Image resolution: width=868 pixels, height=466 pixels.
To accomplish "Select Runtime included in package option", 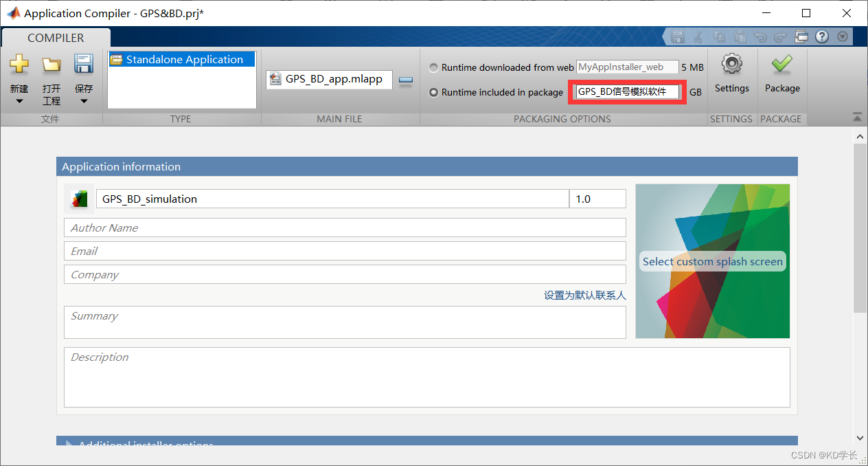I will coord(433,92).
